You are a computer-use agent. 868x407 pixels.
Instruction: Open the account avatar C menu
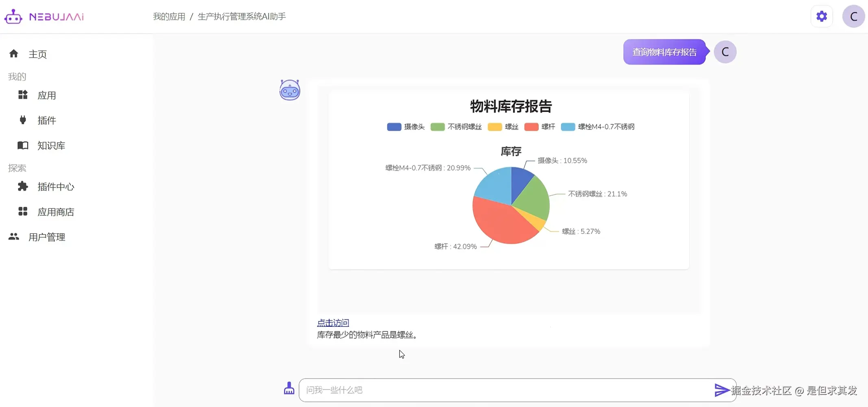[x=853, y=16]
